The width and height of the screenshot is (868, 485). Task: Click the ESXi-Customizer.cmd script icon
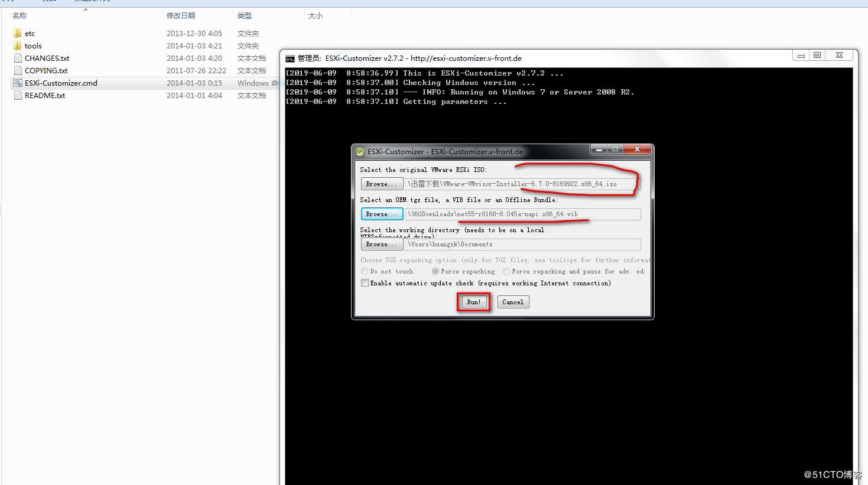(x=18, y=83)
